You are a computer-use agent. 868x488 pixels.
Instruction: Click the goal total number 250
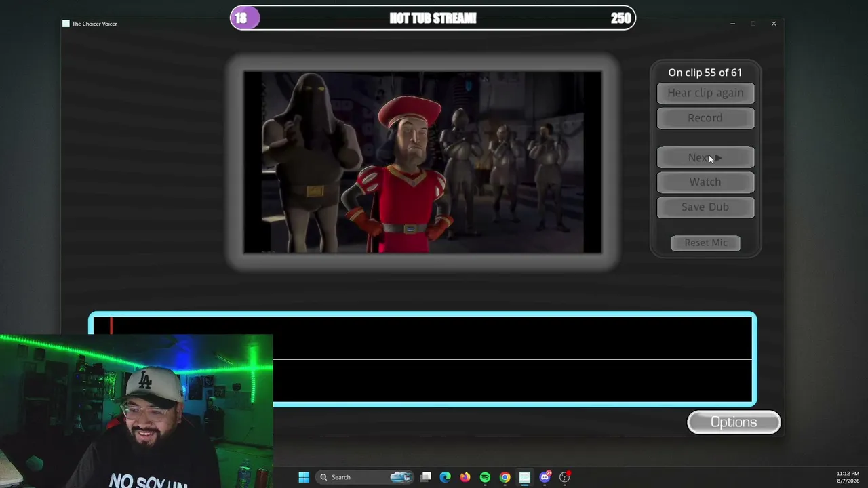point(620,18)
